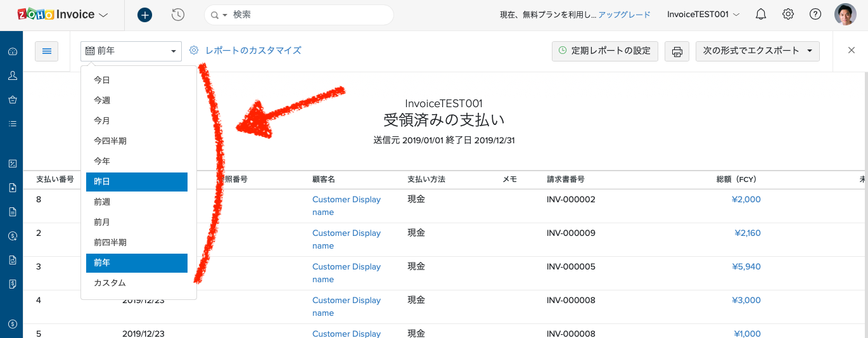The width and height of the screenshot is (868, 338).
Task: Select 今四半期 in the date menu
Action: (137, 141)
